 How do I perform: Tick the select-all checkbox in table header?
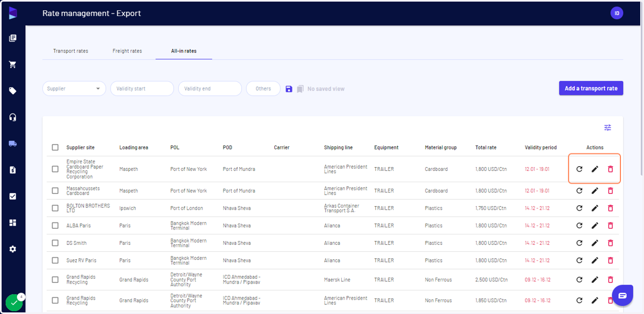tap(55, 147)
